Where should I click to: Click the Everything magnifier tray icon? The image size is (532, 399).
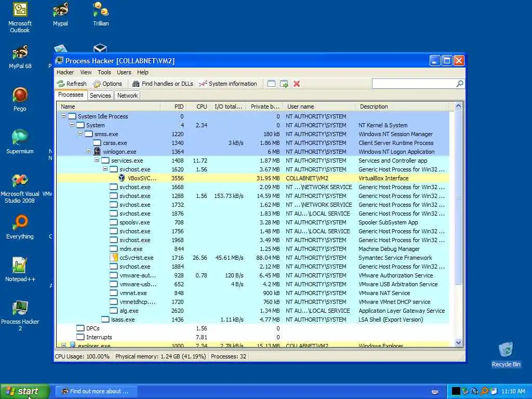484,391
